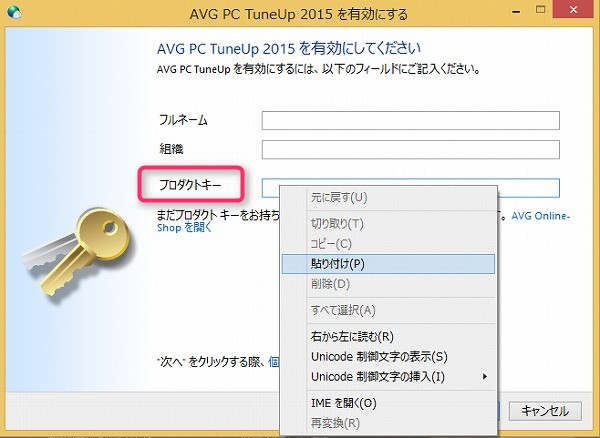Viewport: 600px width, 438px height.
Task: Choose 切り取り(T) in context menu
Action: 388,223
